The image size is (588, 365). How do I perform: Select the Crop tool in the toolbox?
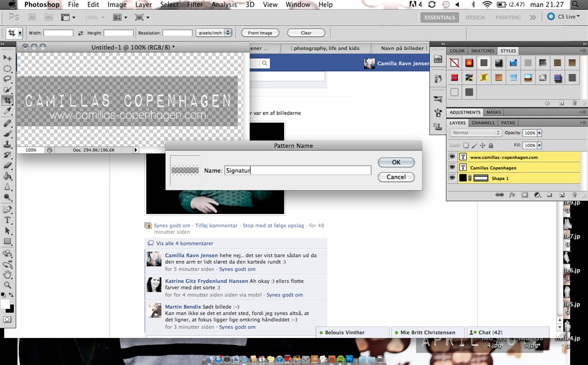pos(7,100)
